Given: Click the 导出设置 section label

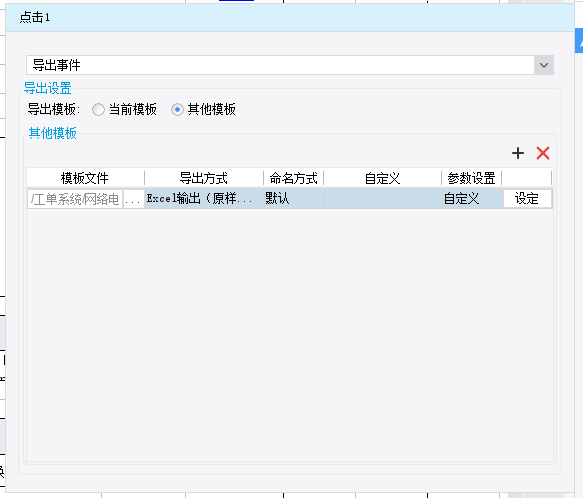Looking at the screenshot, I should click(x=48, y=88).
